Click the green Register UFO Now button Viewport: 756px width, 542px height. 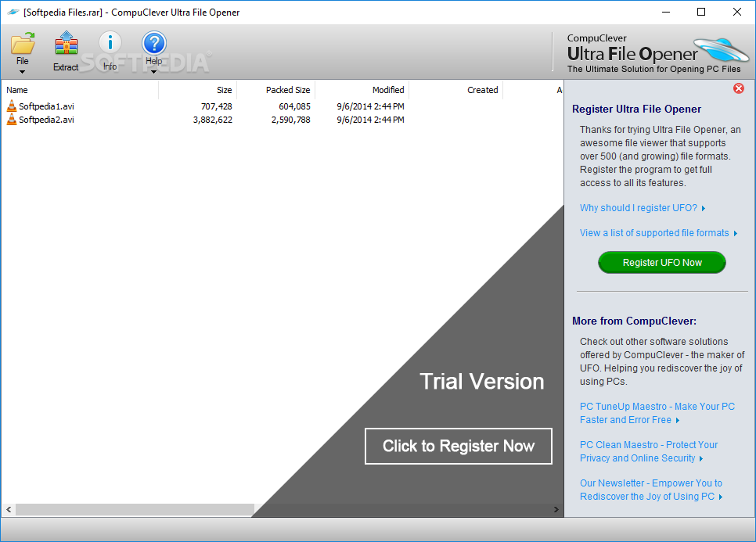click(x=662, y=263)
